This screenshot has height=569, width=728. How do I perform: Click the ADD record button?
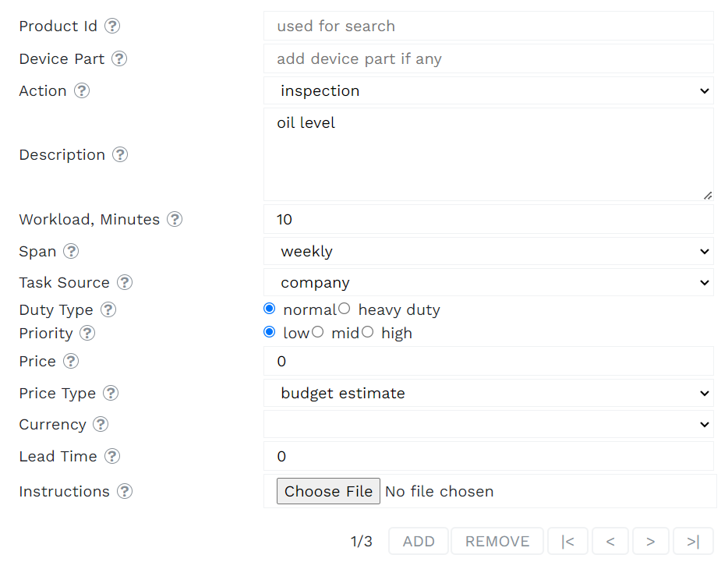point(419,541)
